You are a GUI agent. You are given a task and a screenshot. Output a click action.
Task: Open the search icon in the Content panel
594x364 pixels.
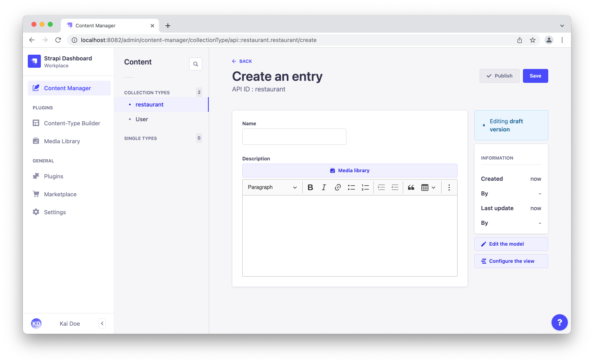[x=195, y=64]
